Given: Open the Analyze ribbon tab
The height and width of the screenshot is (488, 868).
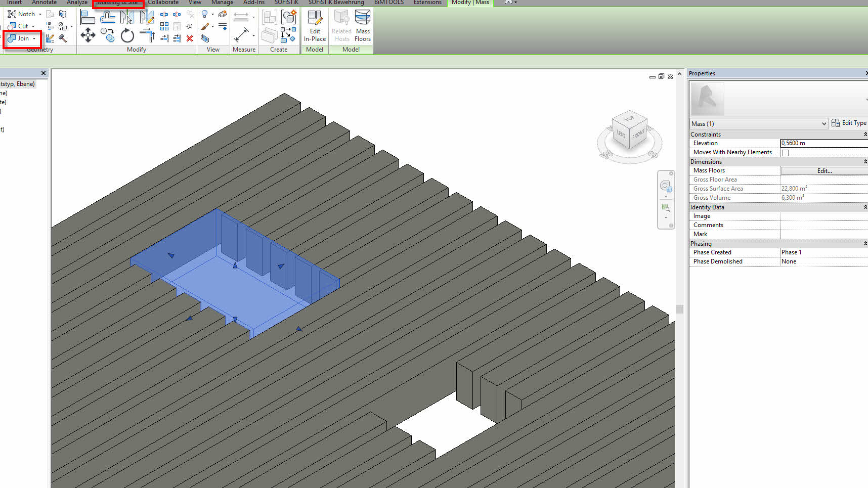Looking at the screenshot, I should tap(77, 3).
